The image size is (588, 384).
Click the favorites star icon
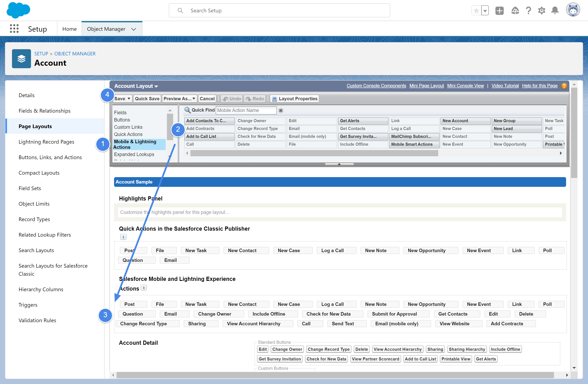pyautogui.click(x=476, y=11)
